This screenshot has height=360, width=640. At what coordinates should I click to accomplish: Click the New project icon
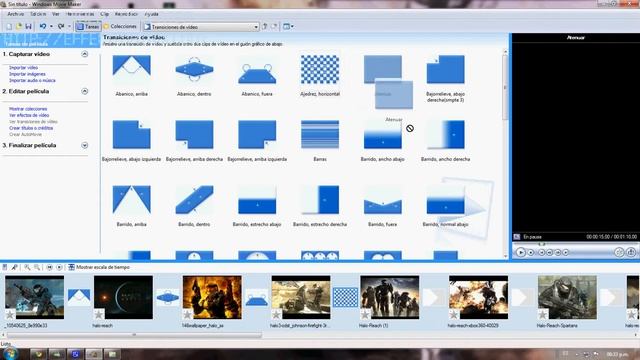[x=9, y=27]
